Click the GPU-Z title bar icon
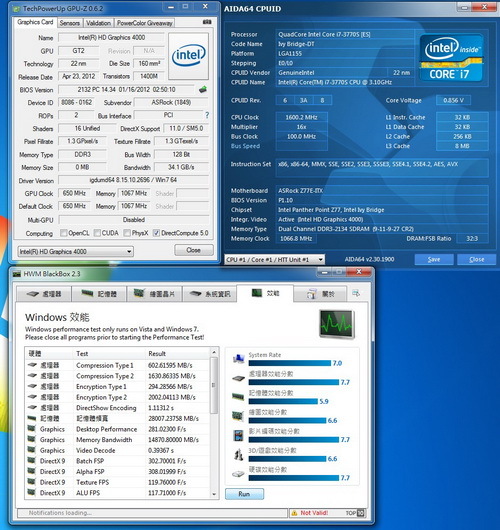 [x=16, y=9]
